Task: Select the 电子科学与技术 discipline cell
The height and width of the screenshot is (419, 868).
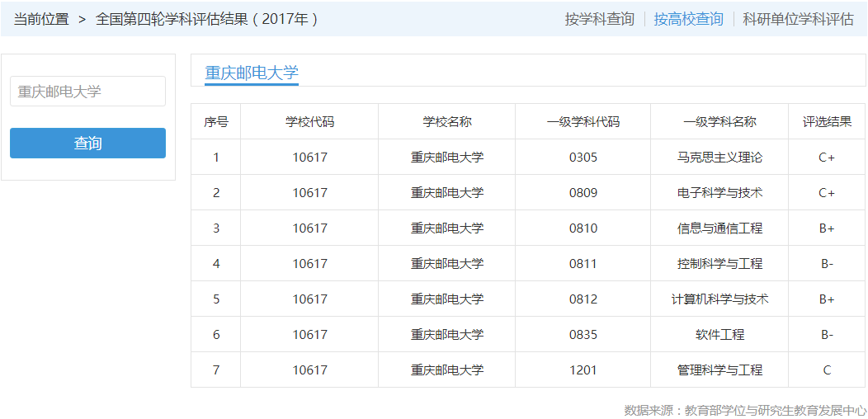Action: [x=719, y=193]
